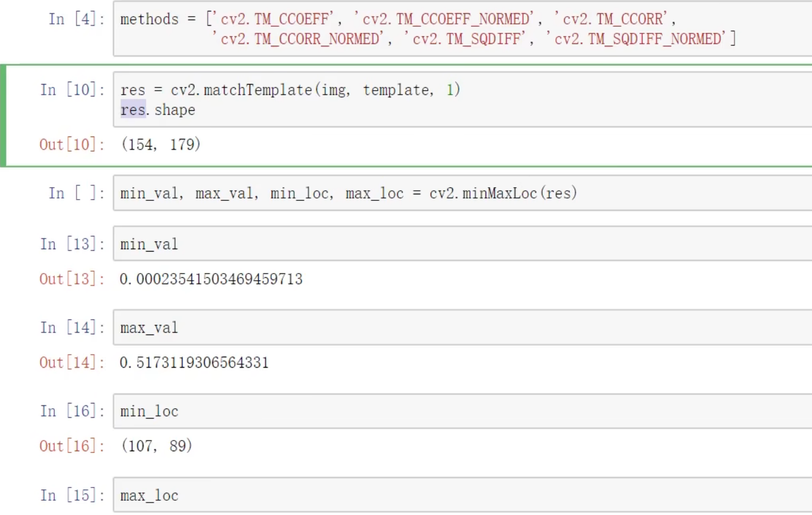Click the highlighted res in res.shape
Viewport: 812px width, 515px height.
[132, 110]
